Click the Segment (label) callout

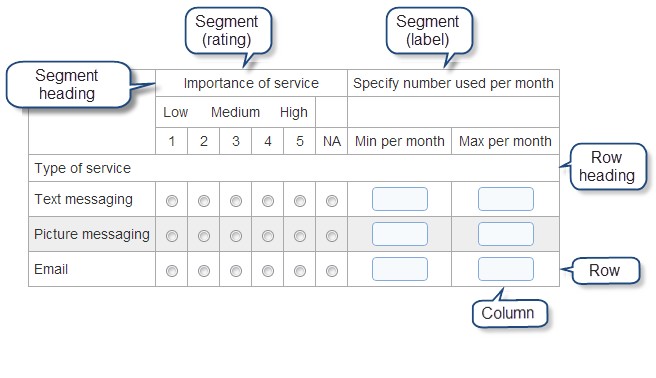tap(429, 31)
